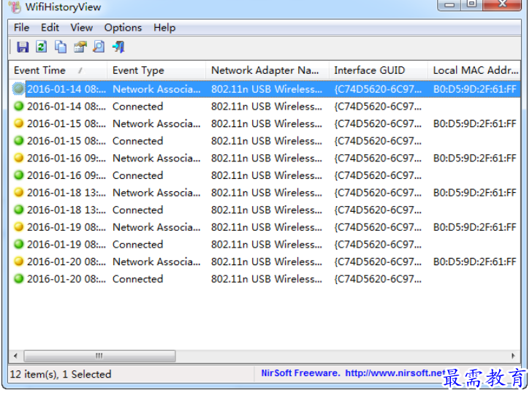Image resolution: width=532 pixels, height=401 pixels.
Task: Click yellow icon of 2016-01-18 Network Association row
Action: pyautogui.click(x=19, y=193)
